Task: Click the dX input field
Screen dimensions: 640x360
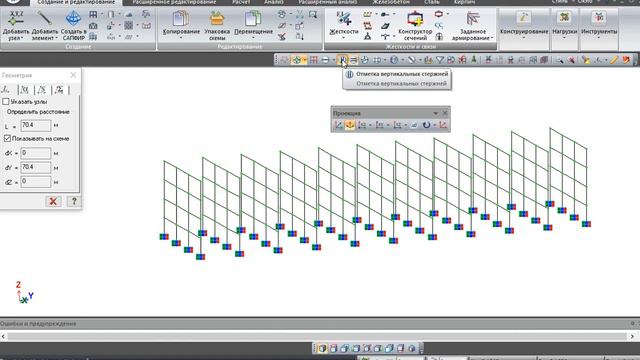Action: [x=36, y=153]
